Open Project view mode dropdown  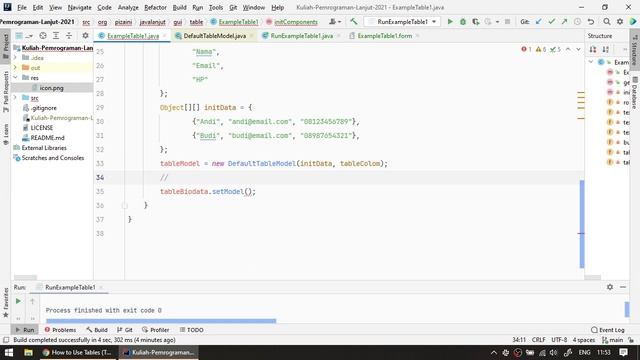click(x=24, y=36)
